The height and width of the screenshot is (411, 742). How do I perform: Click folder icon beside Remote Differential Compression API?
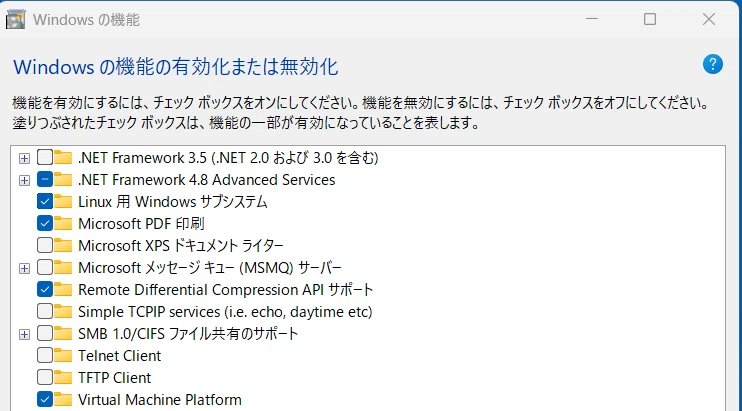point(63,289)
